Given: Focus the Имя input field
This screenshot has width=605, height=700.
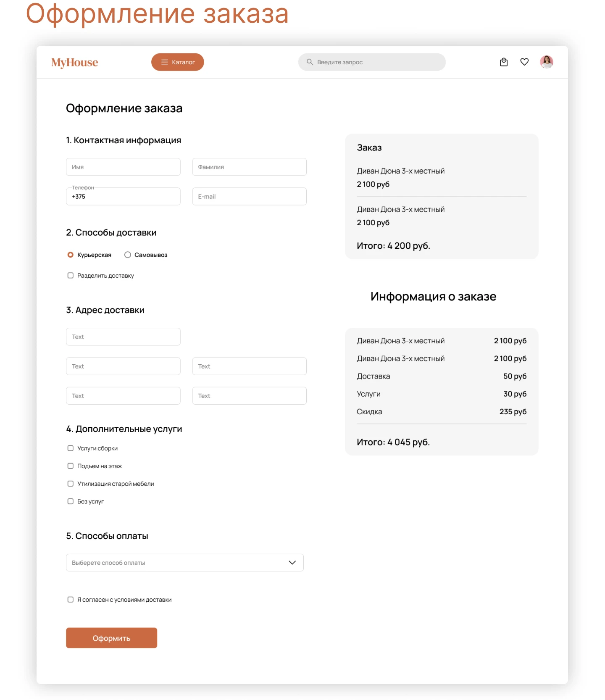Looking at the screenshot, I should [x=123, y=167].
